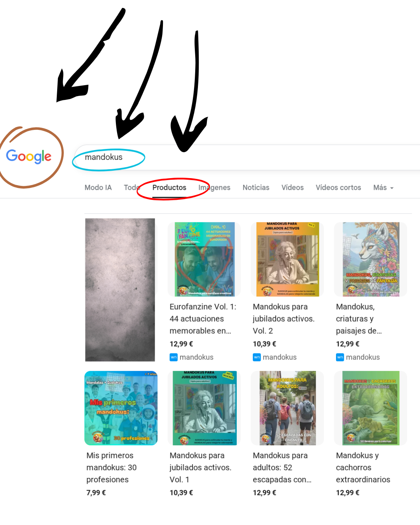Expand the Más dropdown
Image resolution: width=420 pixels, height=525 pixels.
383,187
